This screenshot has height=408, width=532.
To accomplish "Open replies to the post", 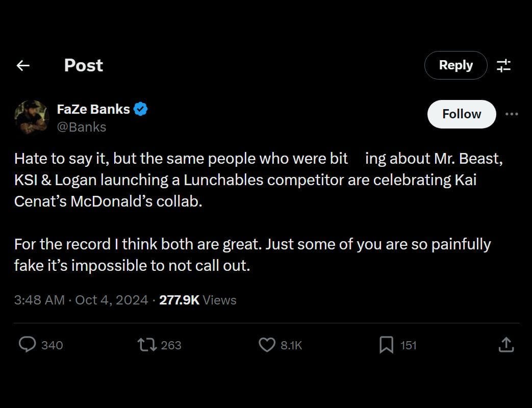I will (28, 345).
